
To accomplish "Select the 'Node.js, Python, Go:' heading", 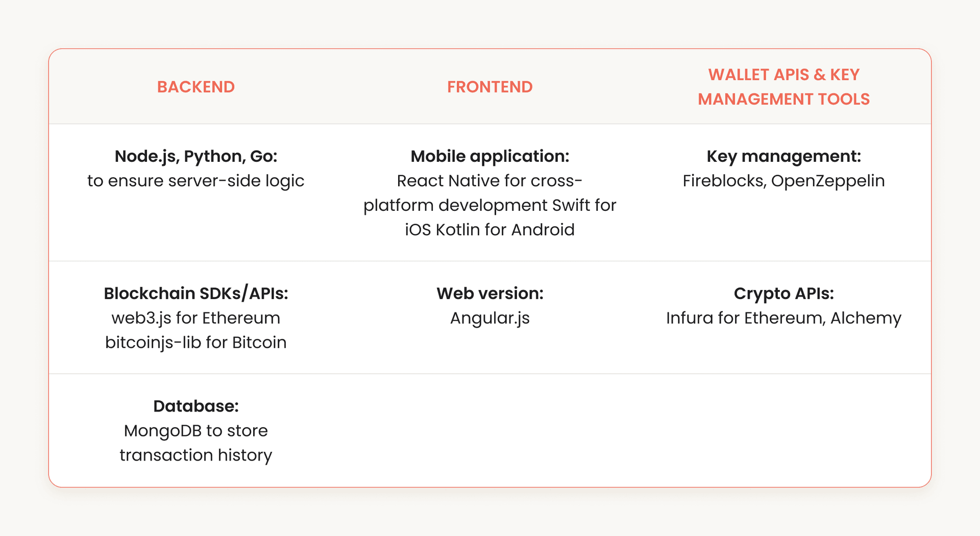I will click(195, 156).
